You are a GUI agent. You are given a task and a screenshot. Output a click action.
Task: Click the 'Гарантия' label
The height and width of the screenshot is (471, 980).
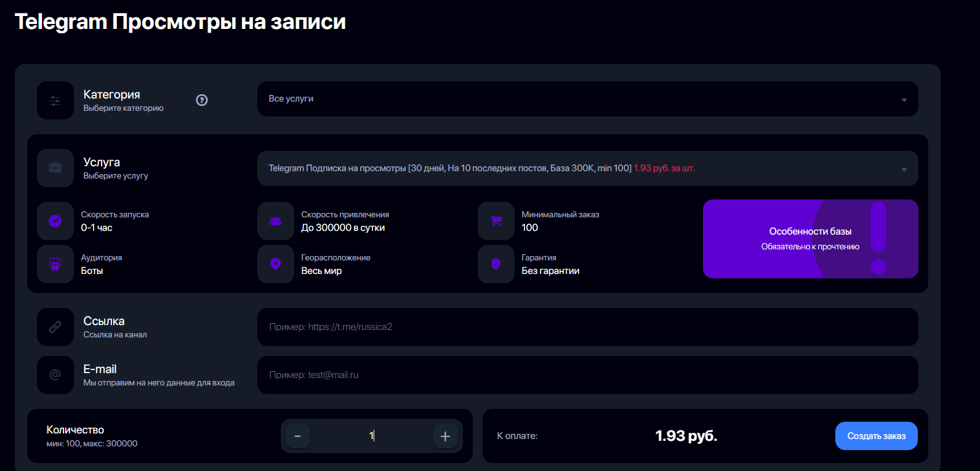coord(539,258)
